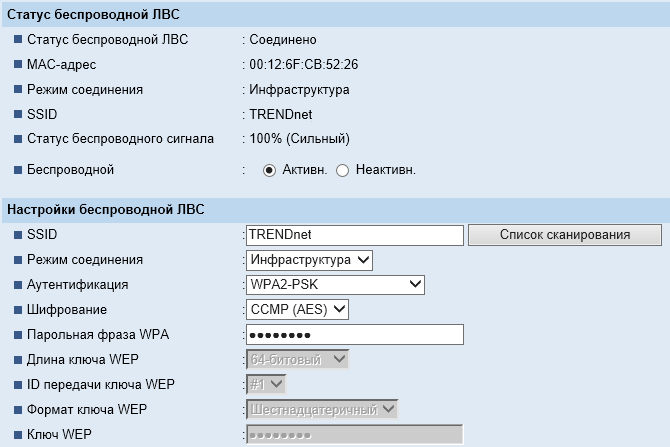The image size is (670, 447).
Task: Expand the ID передачи ключа WEP dropdown
Action: pos(267,384)
